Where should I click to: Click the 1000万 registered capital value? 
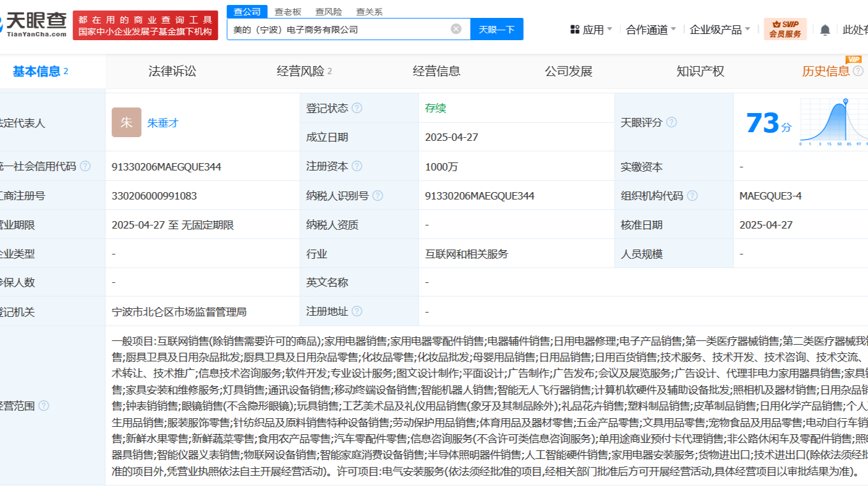(x=441, y=167)
